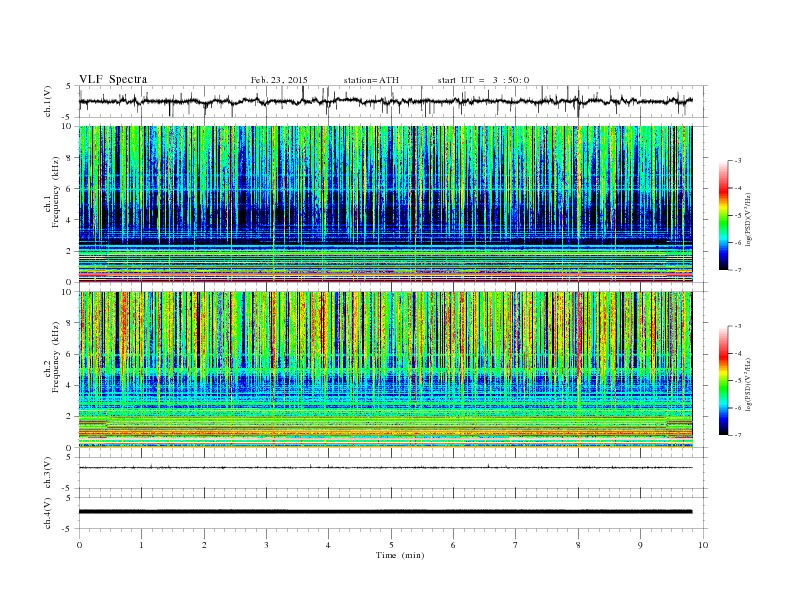Click the time-axis tick label "7"

516,545
